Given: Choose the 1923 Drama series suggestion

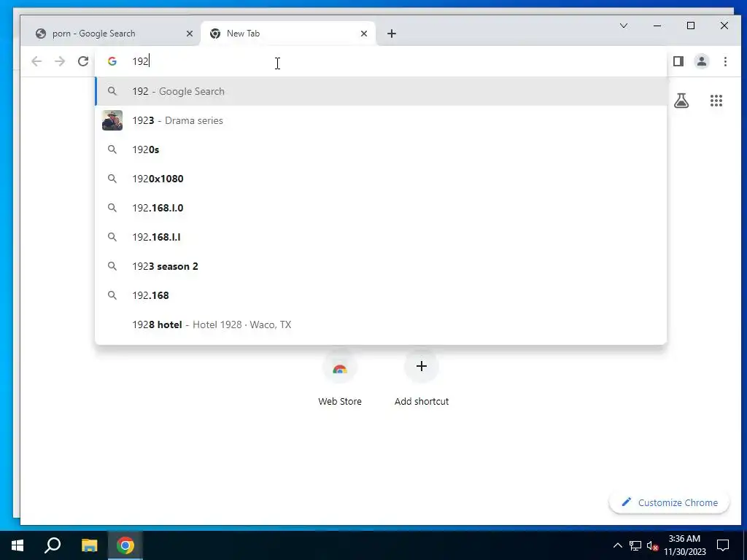Looking at the screenshot, I should click(x=381, y=120).
